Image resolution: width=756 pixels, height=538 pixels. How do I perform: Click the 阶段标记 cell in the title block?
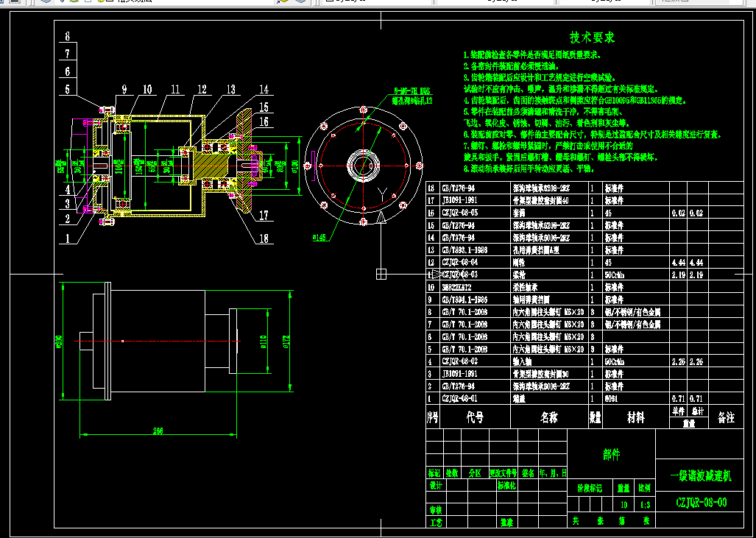(590, 489)
